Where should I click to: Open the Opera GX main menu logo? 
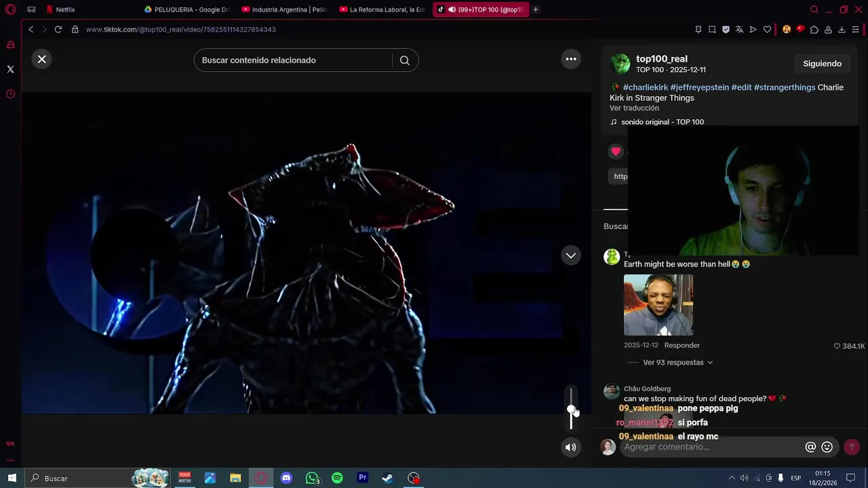[x=10, y=9]
